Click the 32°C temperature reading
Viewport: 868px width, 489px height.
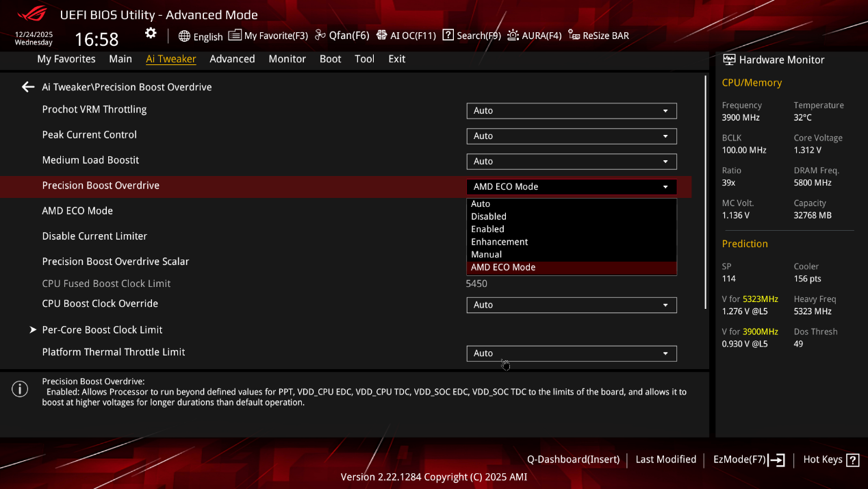tap(802, 117)
